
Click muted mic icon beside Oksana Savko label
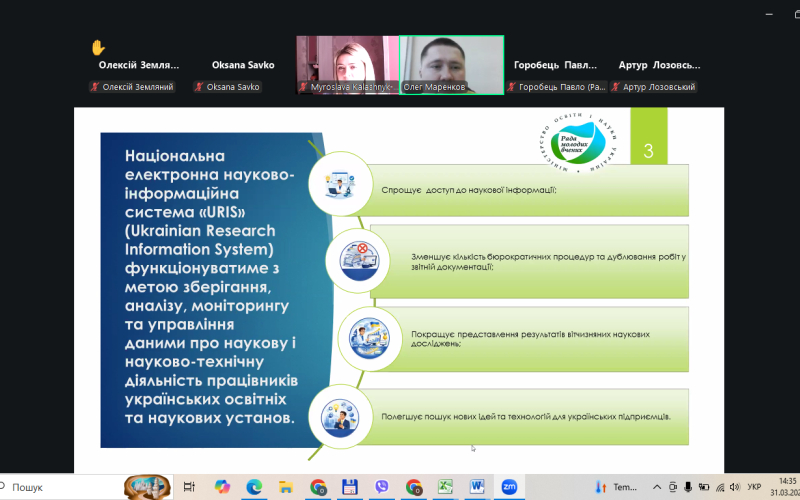(x=199, y=87)
